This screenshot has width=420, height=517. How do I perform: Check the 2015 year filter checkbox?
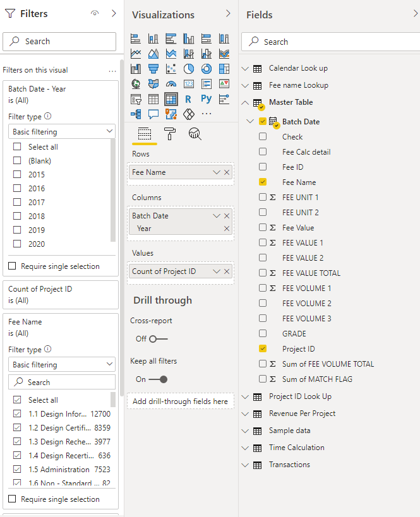17,174
